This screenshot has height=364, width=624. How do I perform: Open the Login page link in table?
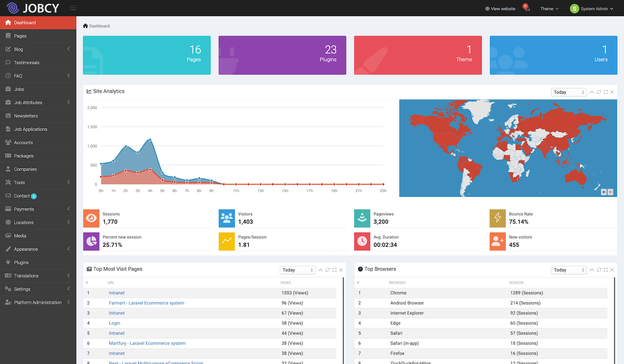pyautogui.click(x=114, y=323)
